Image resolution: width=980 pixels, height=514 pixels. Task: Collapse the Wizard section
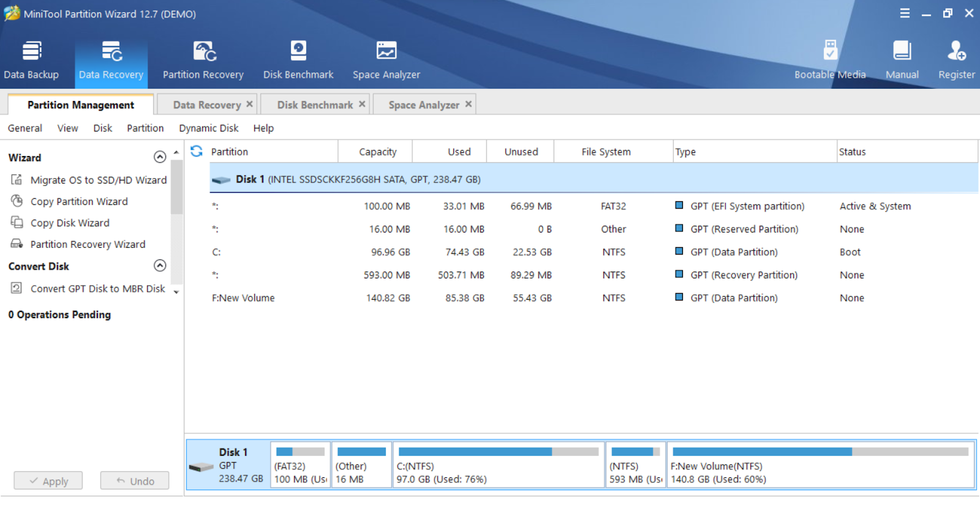tap(160, 157)
